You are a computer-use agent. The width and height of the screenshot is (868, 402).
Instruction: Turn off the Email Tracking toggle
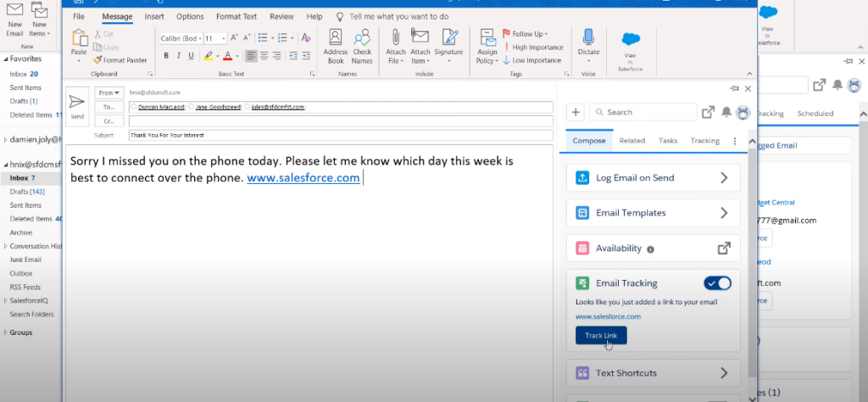coord(716,283)
